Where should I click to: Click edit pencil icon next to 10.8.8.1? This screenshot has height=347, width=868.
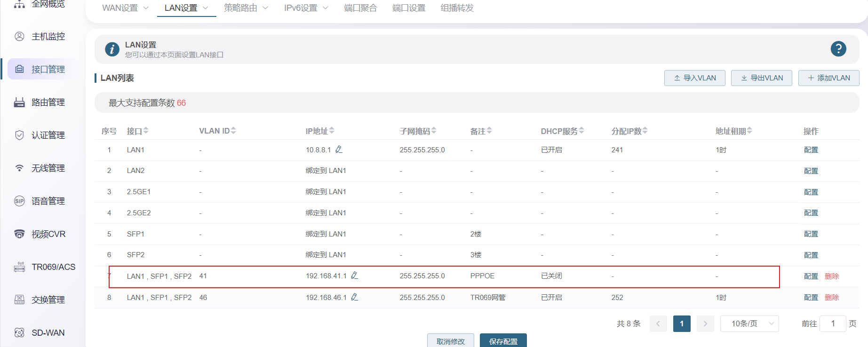(x=339, y=150)
